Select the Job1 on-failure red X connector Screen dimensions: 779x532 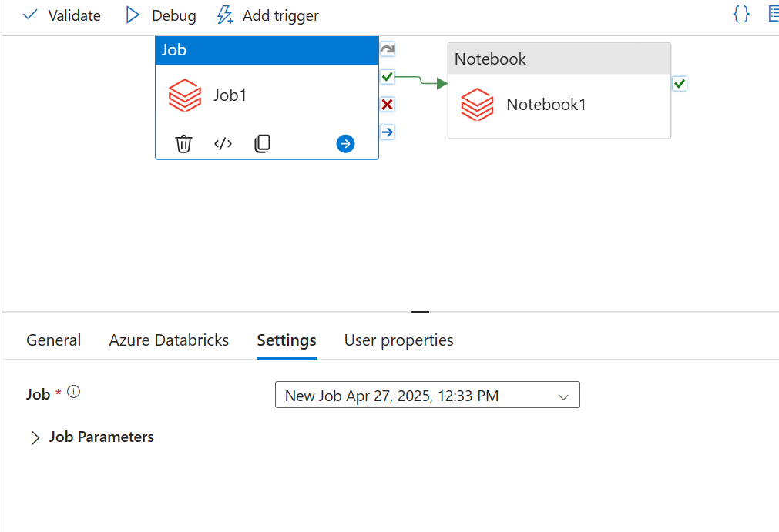point(388,105)
